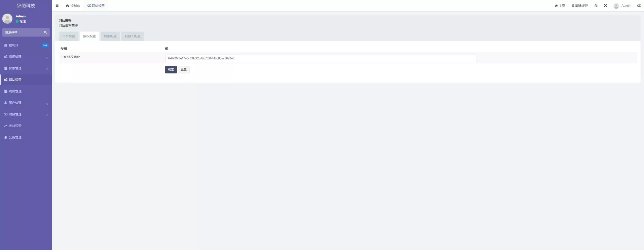Open 收益设置 in the sidebar

click(x=15, y=126)
